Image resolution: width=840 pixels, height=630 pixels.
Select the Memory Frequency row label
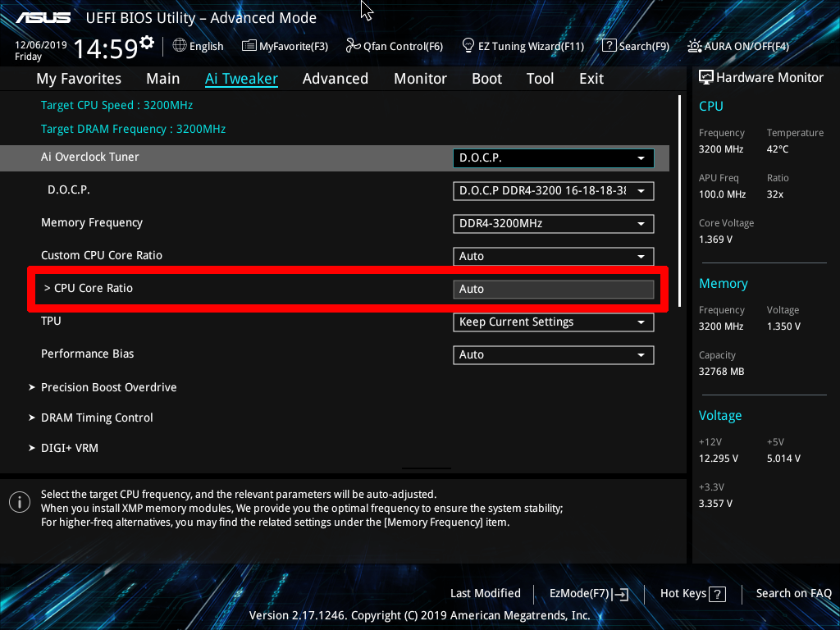click(x=92, y=223)
